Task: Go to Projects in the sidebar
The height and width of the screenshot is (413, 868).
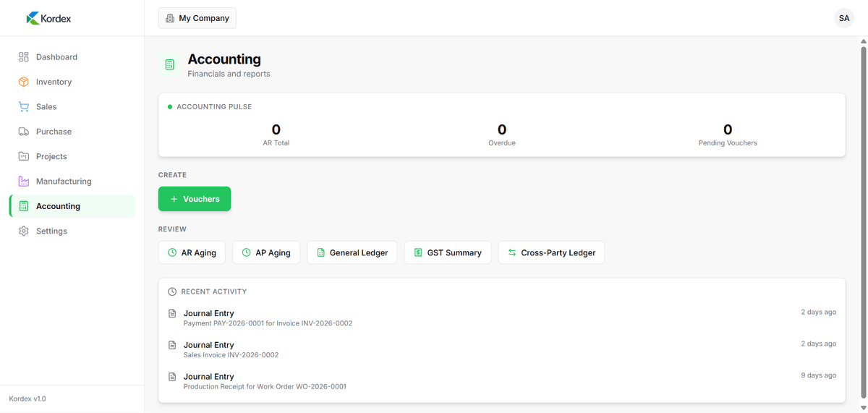Action: pos(51,156)
